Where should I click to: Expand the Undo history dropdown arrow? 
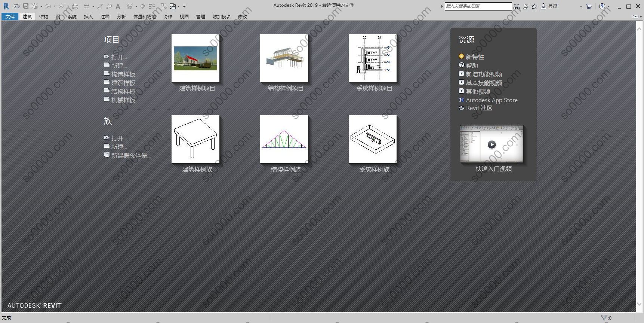[x=55, y=6]
